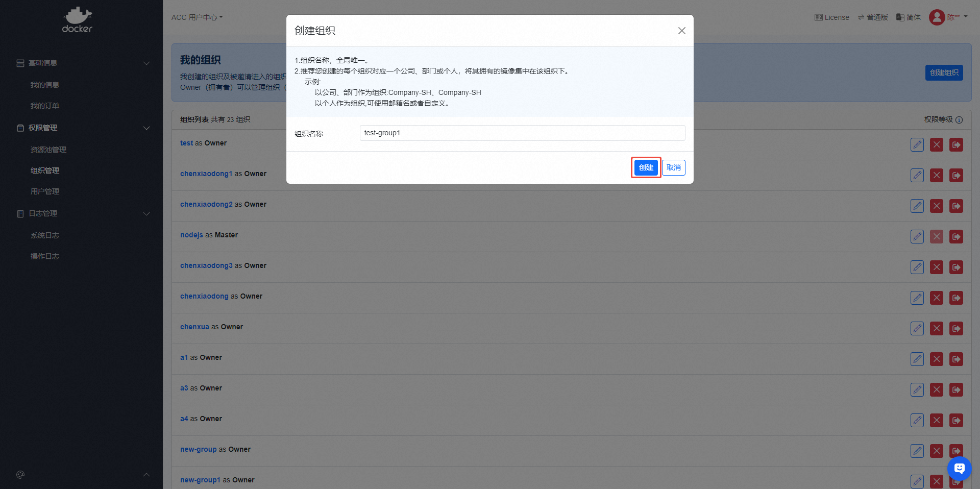This screenshot has width=980, height=489.
Task: Click the blue 创建 button
Action: [646, 167]
